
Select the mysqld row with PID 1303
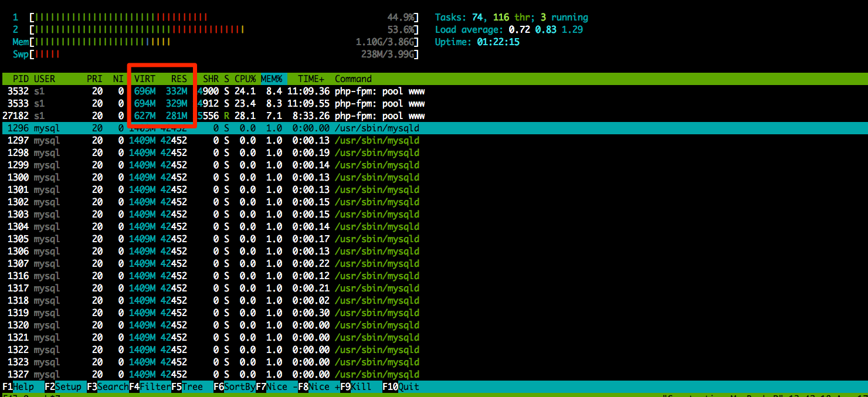[x=434, y=214]
